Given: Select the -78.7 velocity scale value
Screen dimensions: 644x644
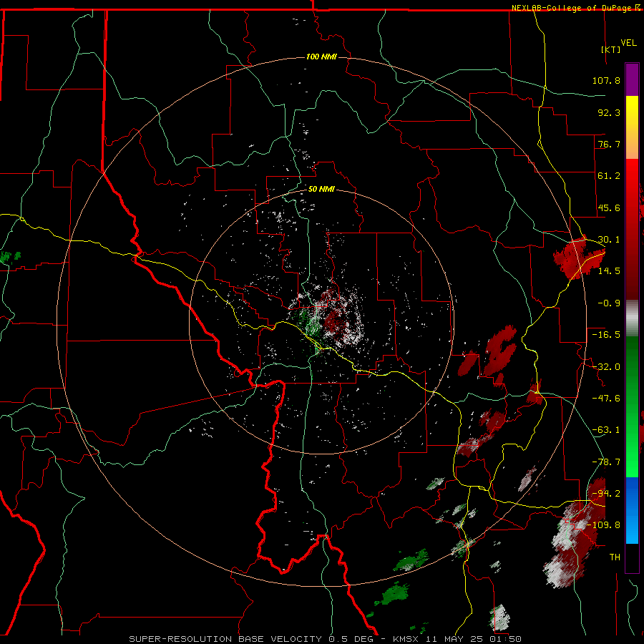Looking at the screenshot, I should (x=606, y=462).
